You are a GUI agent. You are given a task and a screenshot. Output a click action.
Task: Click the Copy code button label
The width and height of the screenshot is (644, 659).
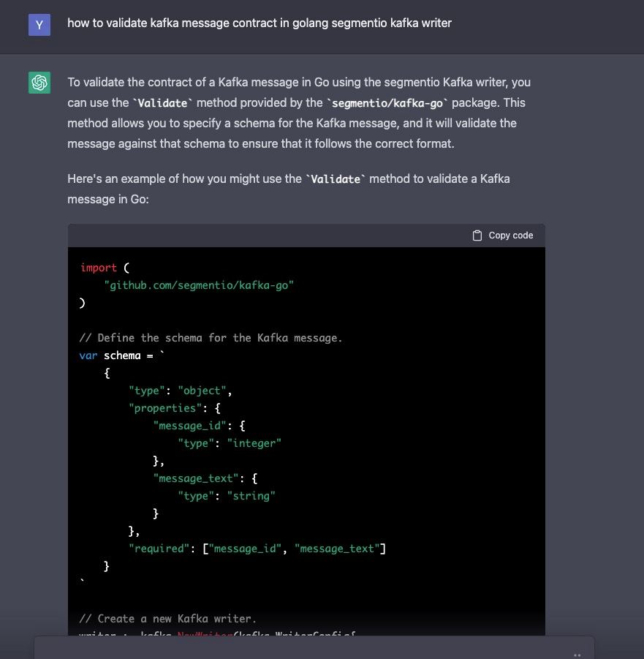click(x=510, y=236)
